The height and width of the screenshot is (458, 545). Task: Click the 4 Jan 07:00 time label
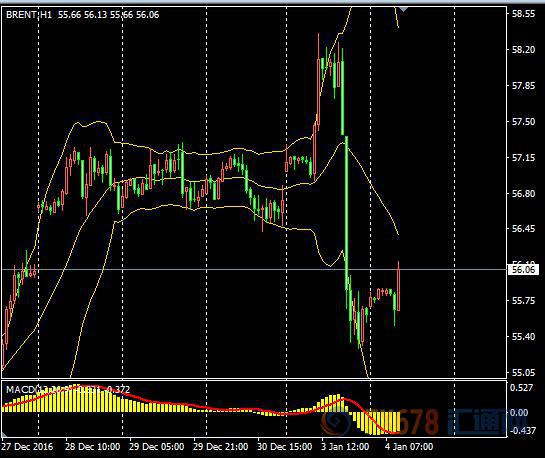pos(409,447)
